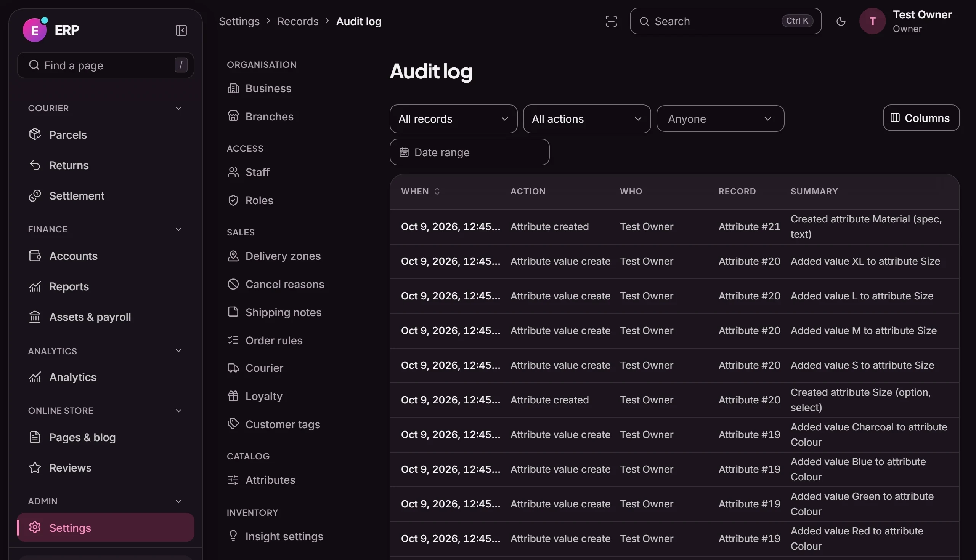This screenshot has width=976, height=560.
Task: Open Parcels from the sidebar
Action: [106, 134]
